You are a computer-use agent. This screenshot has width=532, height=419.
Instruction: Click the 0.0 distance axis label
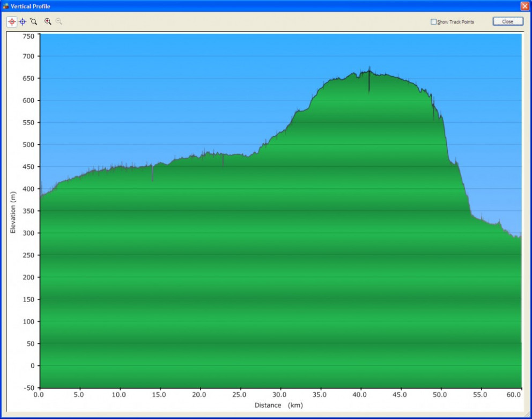39,394
